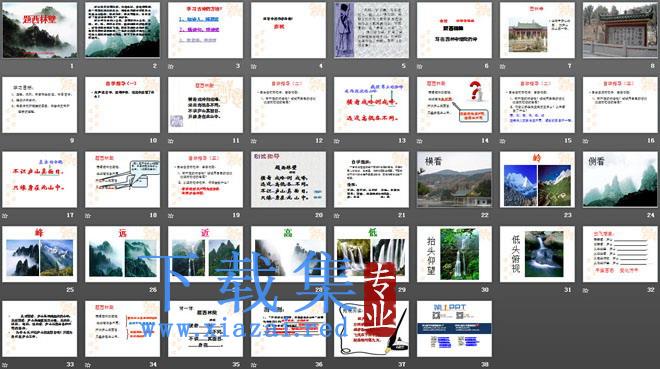Click the animation star icon under slide 14
The height and width of the screenshot is (369, 660).
[x=420, y=141]
